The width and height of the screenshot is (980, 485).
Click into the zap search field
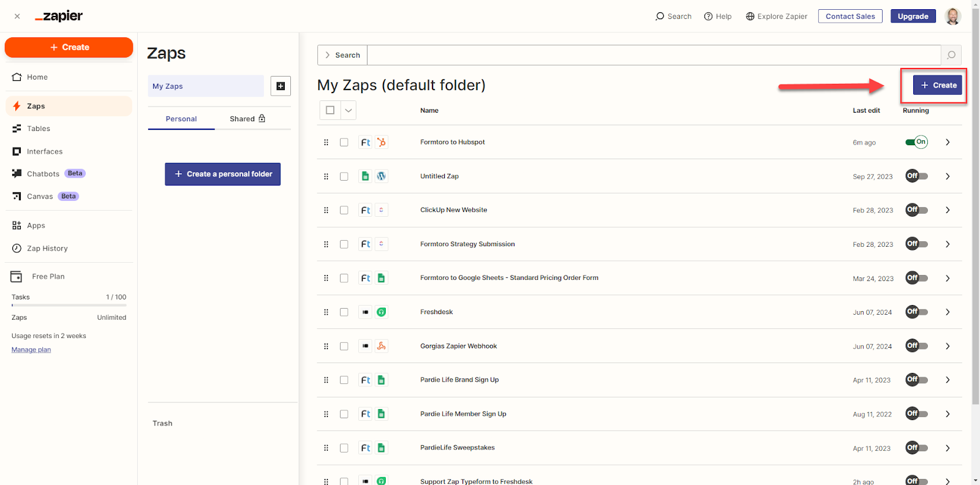pyautogui.click(x=654, y=55)
